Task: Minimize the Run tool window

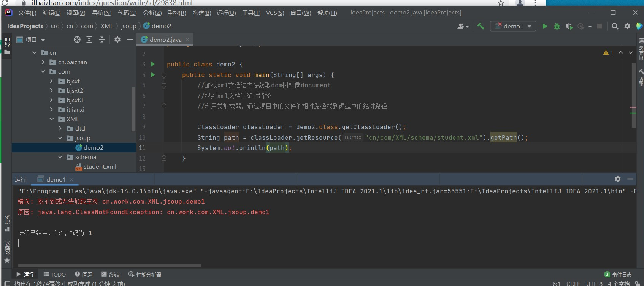Action: (x=630, y=179)
